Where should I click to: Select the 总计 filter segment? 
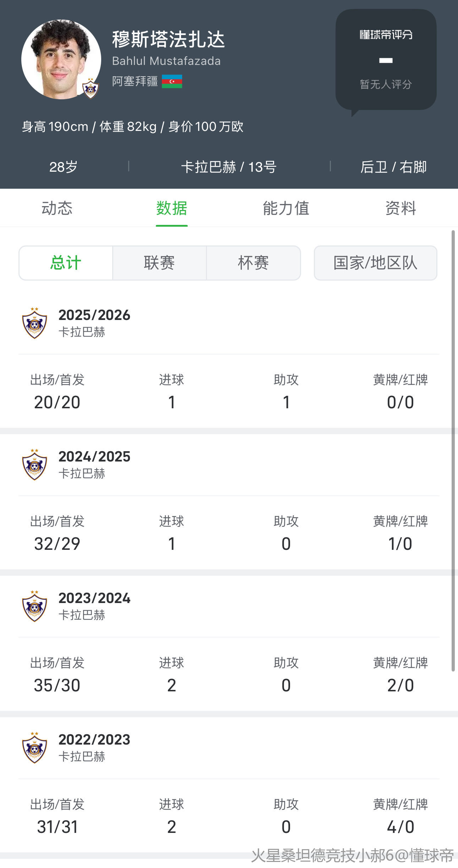pyautogui.click(x=66, y=263)
